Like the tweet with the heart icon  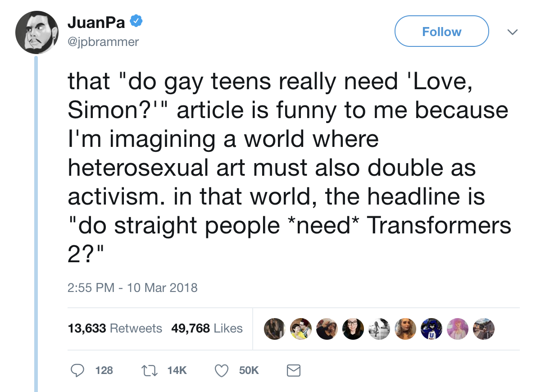click(221, 370)
